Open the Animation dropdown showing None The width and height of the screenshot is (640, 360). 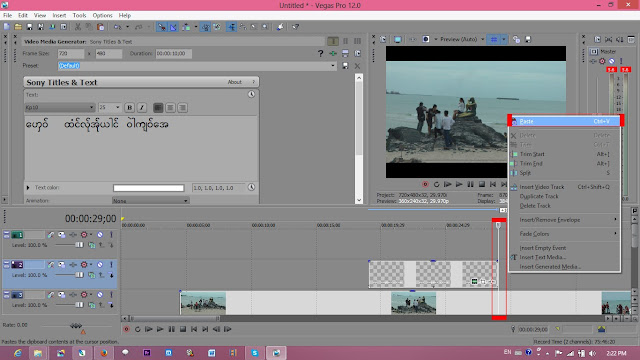pyautogui.click(x=150, y=200)
